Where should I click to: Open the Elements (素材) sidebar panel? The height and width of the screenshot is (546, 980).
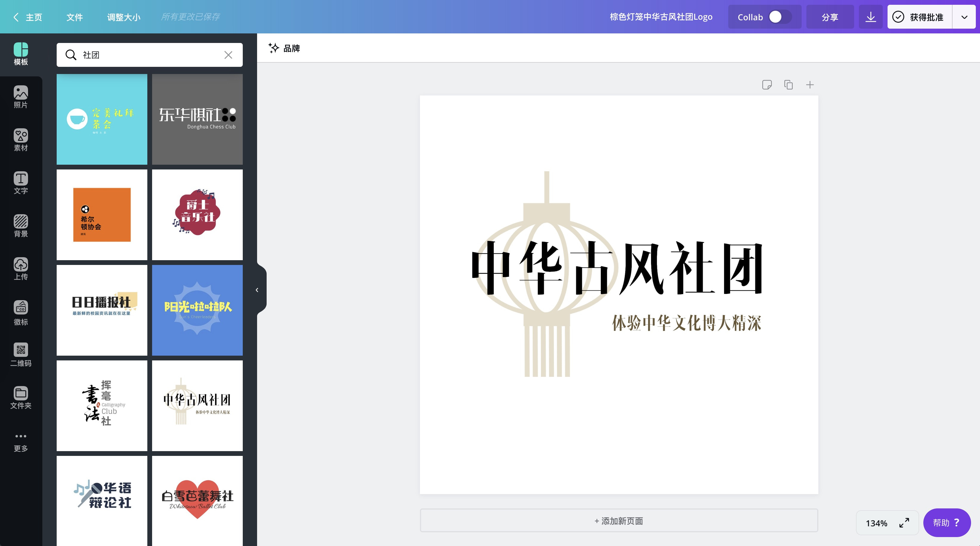21,140
